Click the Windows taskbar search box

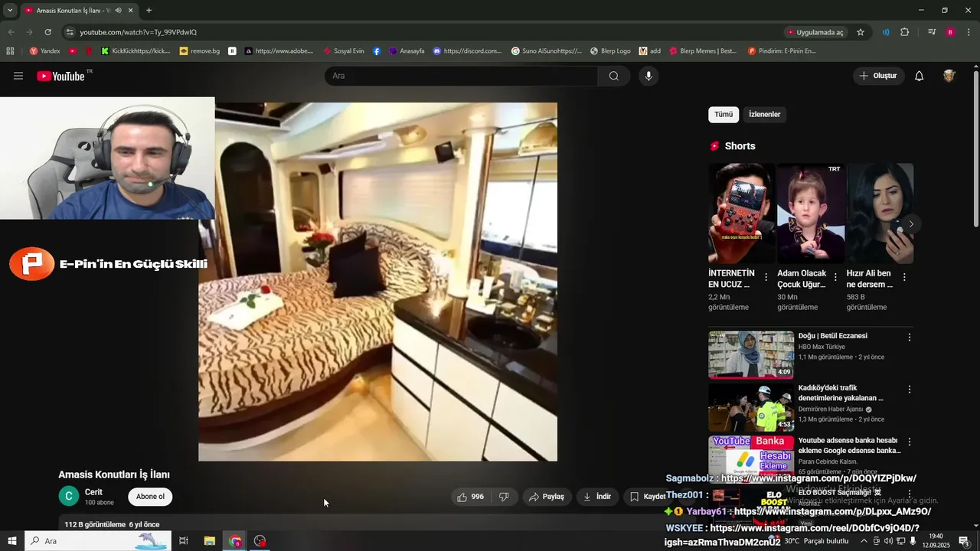pyautogui.click(x=98, y=541)
